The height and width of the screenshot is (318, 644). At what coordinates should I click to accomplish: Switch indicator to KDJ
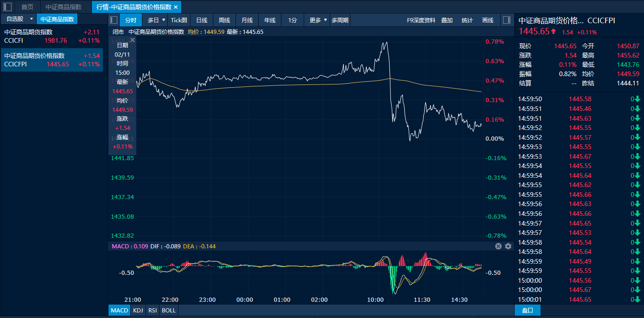(138, 310)
